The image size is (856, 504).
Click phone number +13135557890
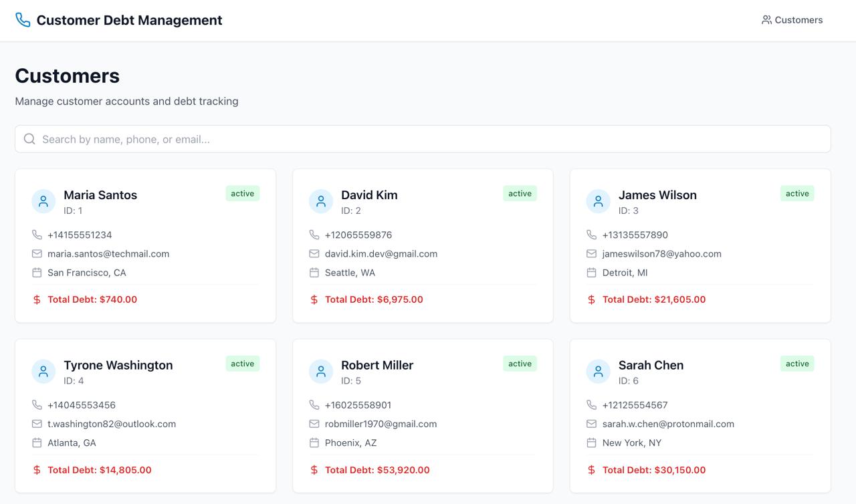635,235
